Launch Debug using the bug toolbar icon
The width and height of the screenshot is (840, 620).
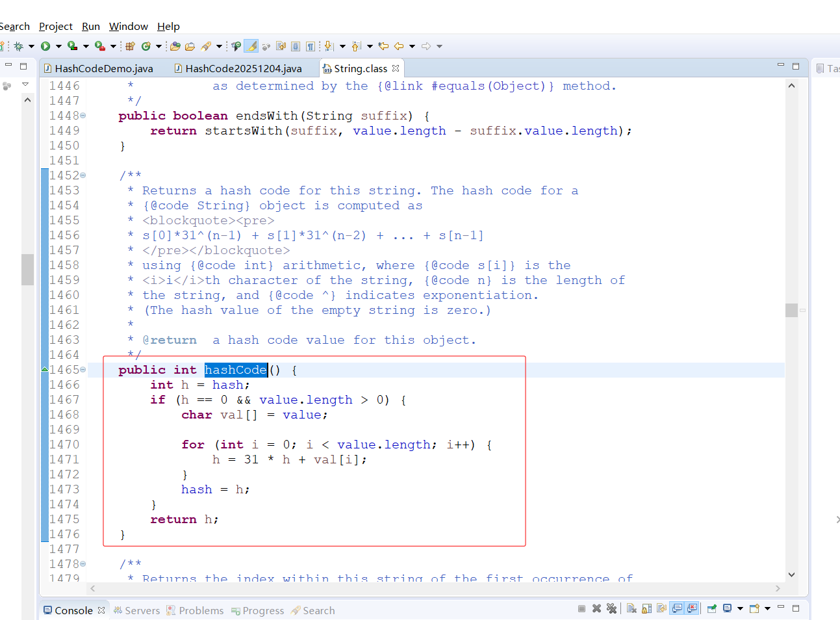pos(19,45)
